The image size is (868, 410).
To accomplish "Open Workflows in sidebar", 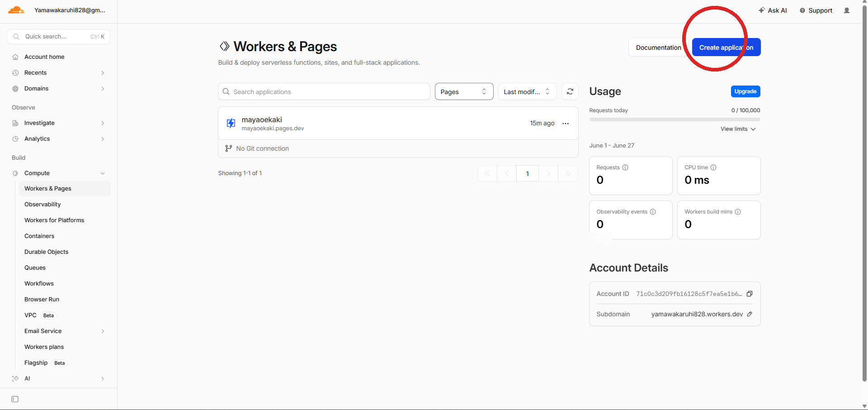I will (x=65, y=284).
